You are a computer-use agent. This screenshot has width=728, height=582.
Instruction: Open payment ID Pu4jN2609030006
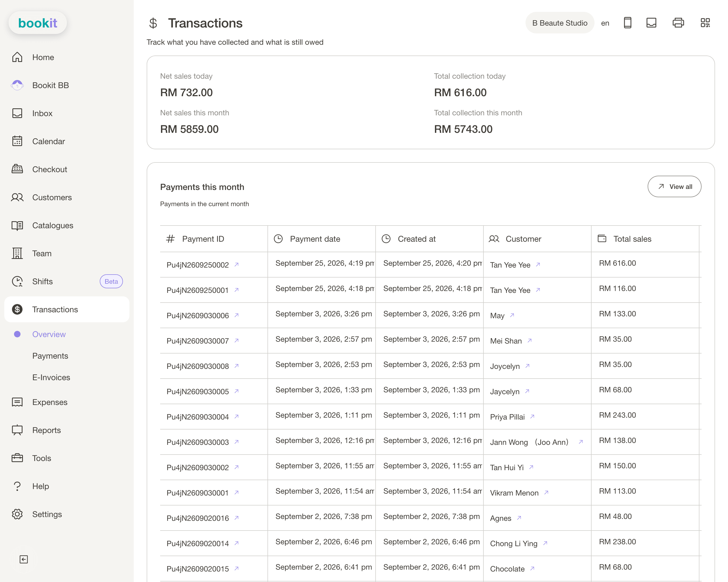point(198,316)
